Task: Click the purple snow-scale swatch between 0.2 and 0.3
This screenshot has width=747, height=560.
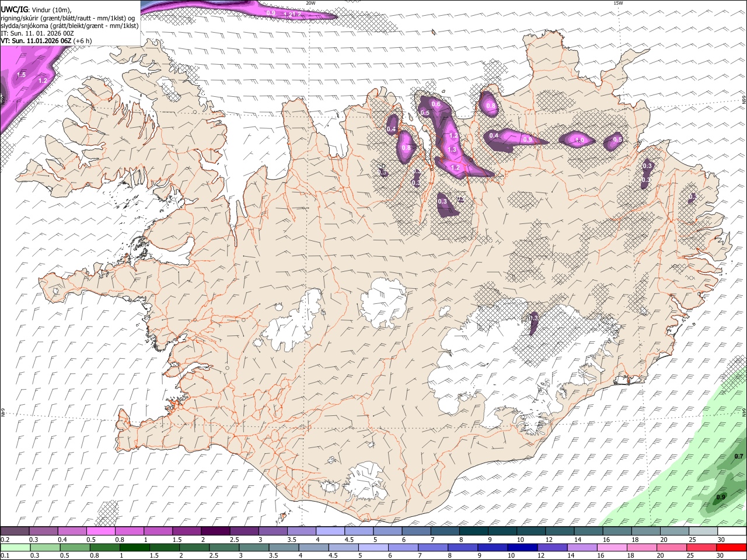Action: (x=16, y=531)
